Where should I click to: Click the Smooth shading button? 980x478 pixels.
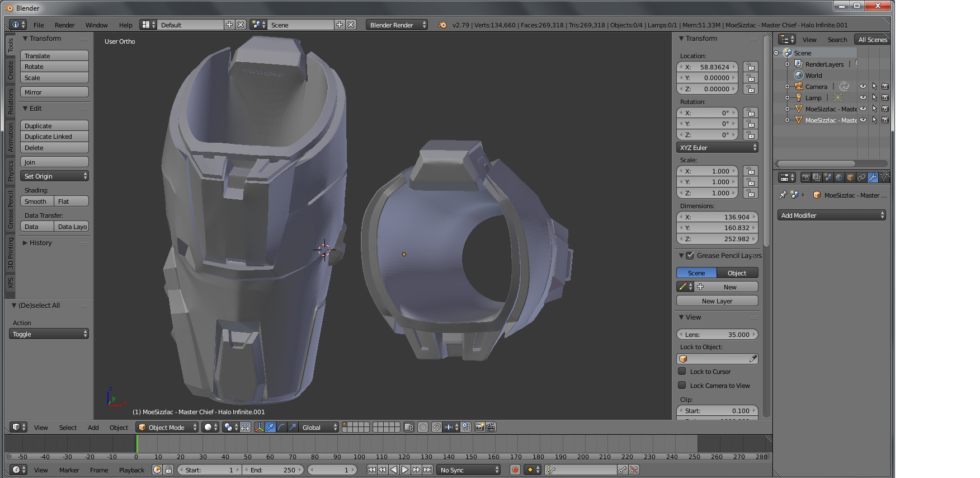pyautogui.click(x=37, y=201)
